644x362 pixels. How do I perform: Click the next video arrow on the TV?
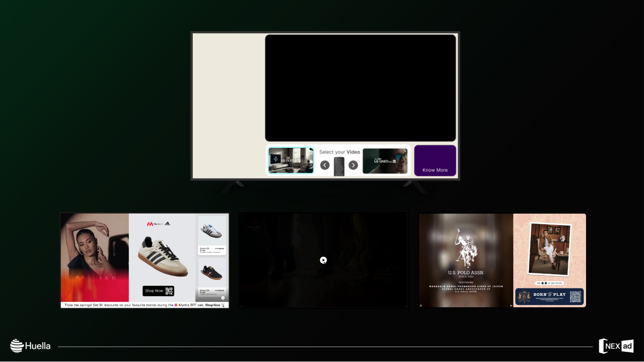[353, 165]
